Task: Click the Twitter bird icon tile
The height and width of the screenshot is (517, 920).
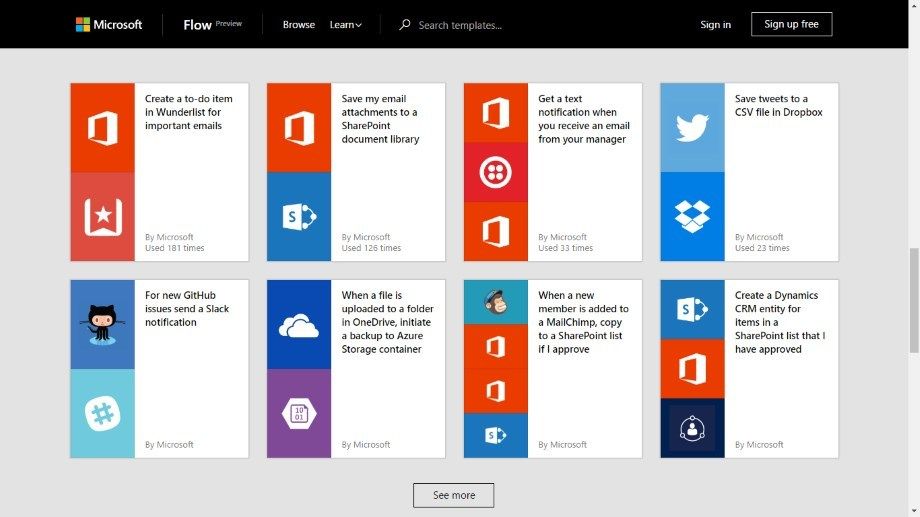Action: tap(692, 127)
